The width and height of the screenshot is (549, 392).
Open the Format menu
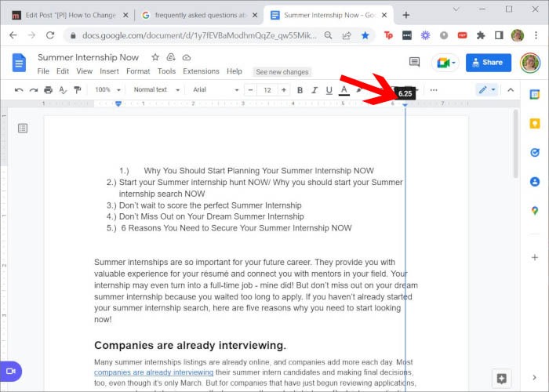(x=138, y=71)
